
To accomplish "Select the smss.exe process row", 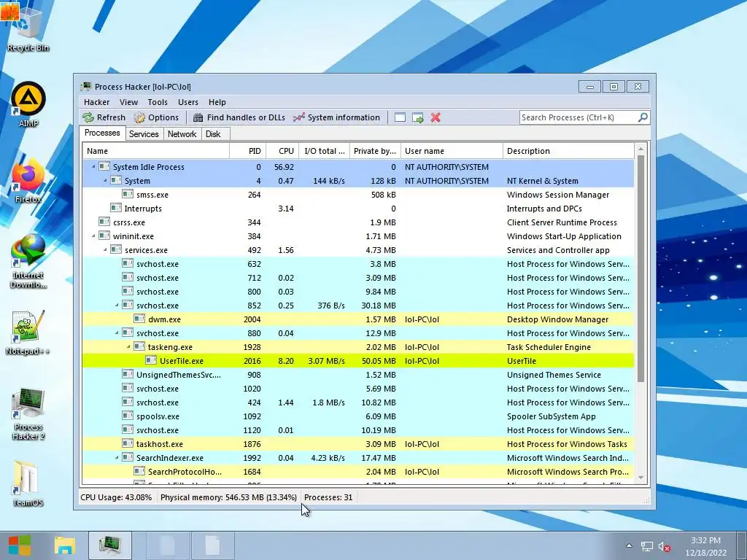I will (358, 194).
